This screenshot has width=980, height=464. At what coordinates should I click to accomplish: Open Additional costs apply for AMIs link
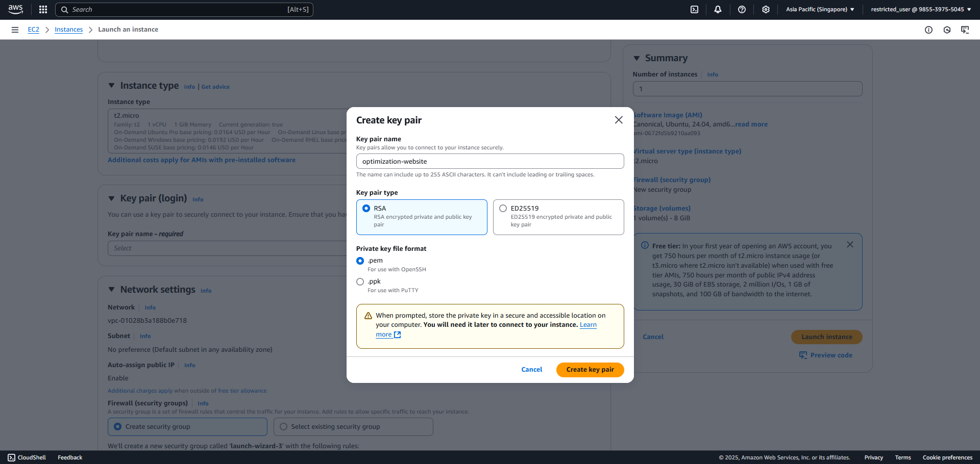click(202, 160)
